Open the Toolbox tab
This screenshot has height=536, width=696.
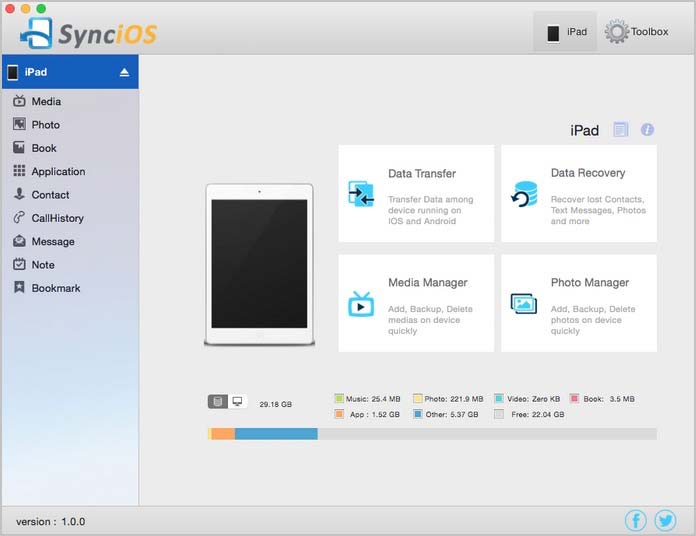[637, 32]
